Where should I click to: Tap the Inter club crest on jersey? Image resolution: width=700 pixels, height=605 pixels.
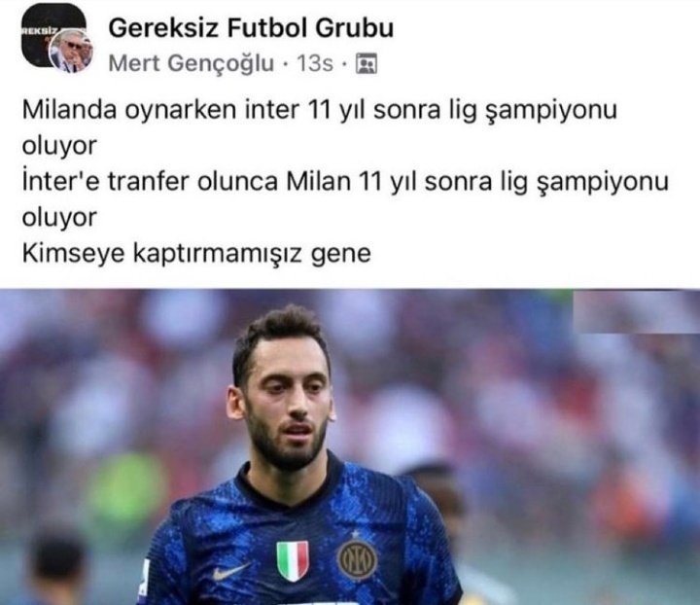click(x=356, y=559)
